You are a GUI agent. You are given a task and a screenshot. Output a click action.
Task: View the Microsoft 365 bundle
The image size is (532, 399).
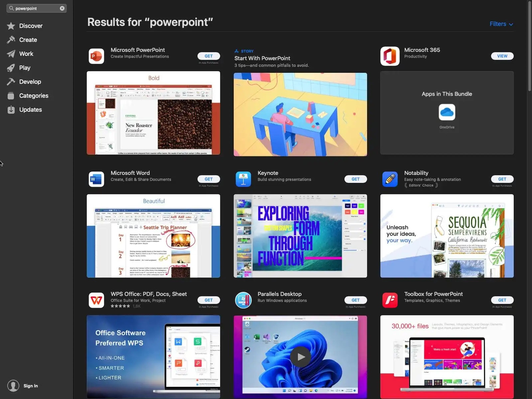(502, 56)
